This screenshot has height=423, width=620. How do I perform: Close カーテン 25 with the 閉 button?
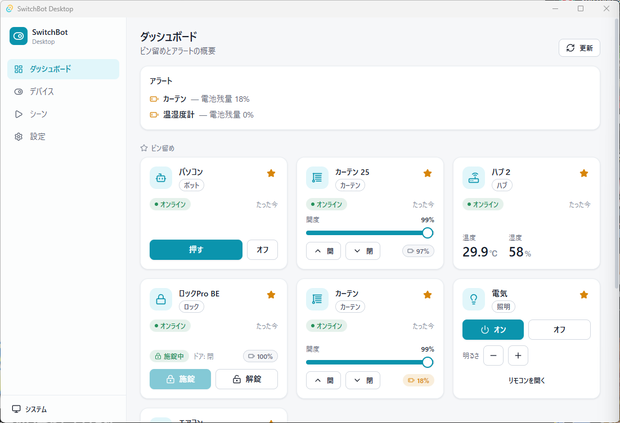(363, 251)
